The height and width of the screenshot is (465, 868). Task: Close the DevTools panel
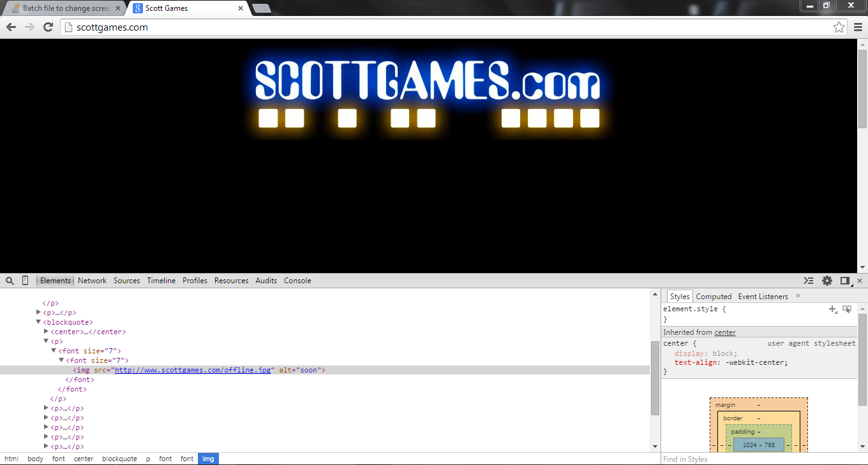(860, 281)
